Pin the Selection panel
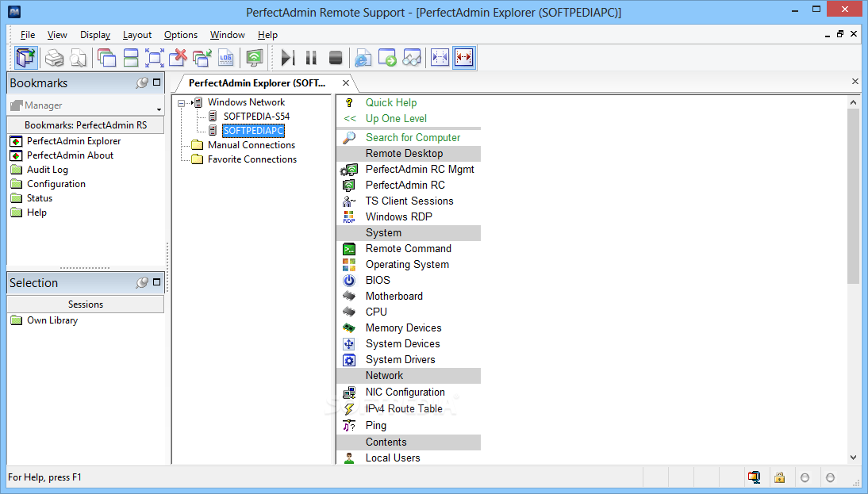The image size is (868, 494). tap(142, 282)
